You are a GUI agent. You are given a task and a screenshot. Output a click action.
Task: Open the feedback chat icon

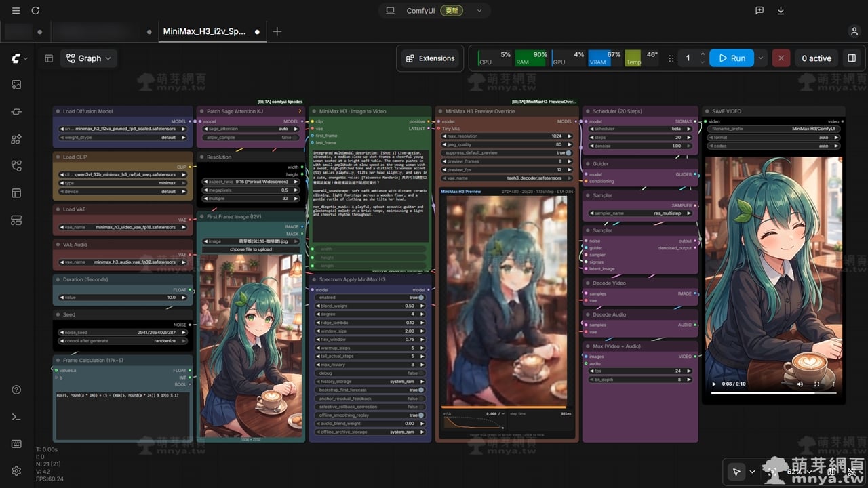759,11
